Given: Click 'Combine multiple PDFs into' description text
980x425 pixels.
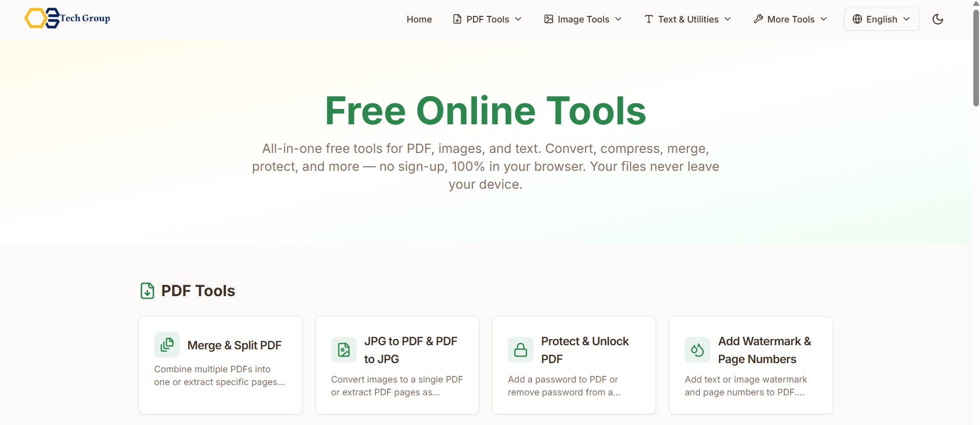Looking at the screenshot, I should 212,369.
